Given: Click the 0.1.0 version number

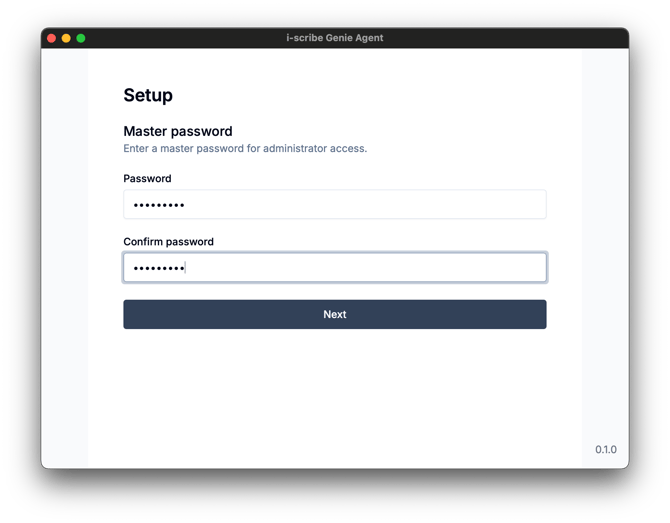Looking at the screenshot, I should (x=605, y=450).
